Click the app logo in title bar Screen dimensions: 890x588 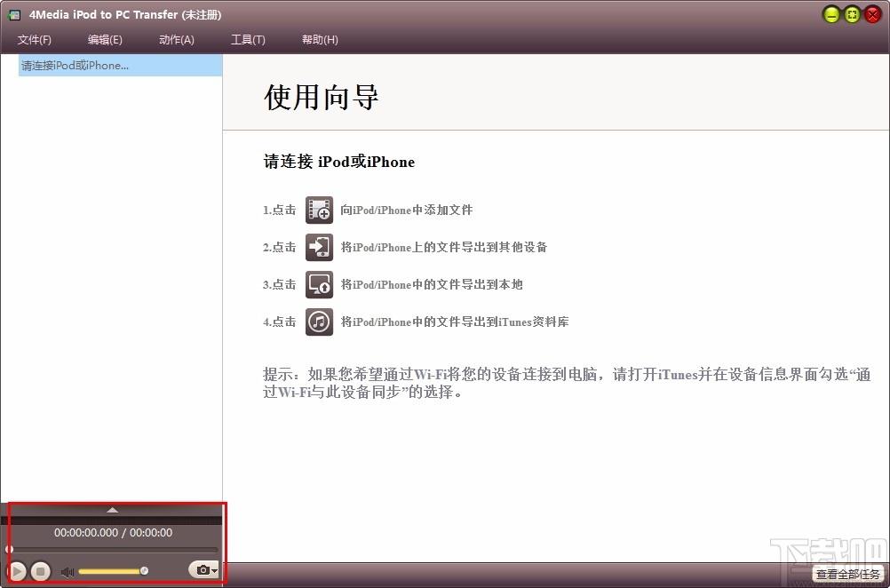pos(14,15)
